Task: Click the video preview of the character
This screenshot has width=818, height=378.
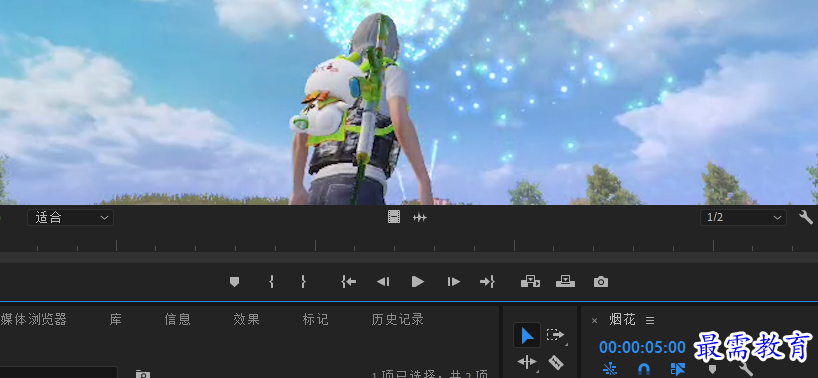Action: coord(409,102)
